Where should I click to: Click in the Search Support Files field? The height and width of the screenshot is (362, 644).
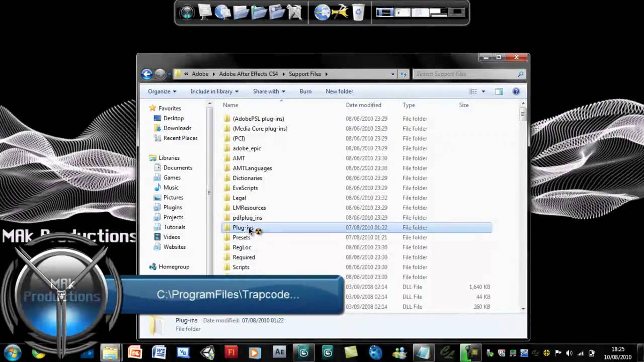coord(469,74)
